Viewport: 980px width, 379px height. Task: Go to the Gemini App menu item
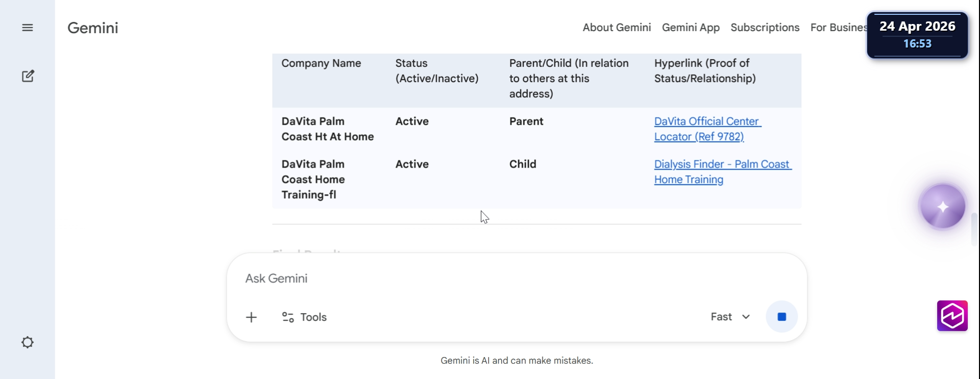[691, 28]
